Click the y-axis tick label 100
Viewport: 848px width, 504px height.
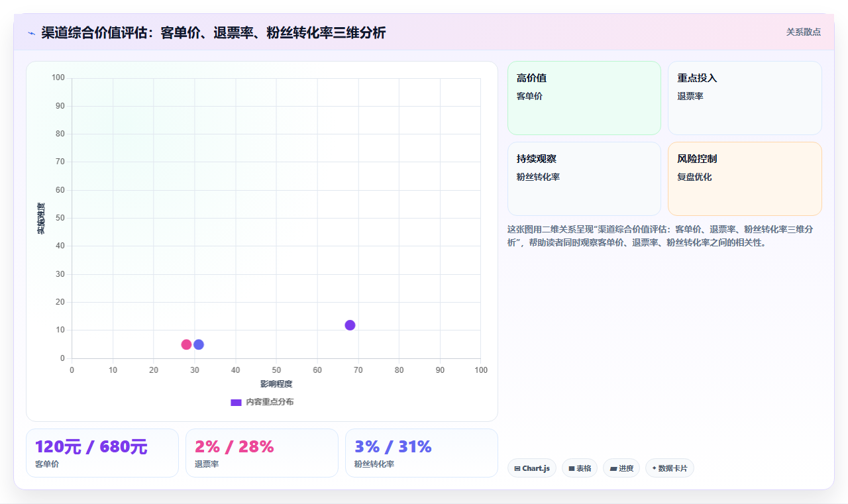pyautogui.click(x=58, y=78)
